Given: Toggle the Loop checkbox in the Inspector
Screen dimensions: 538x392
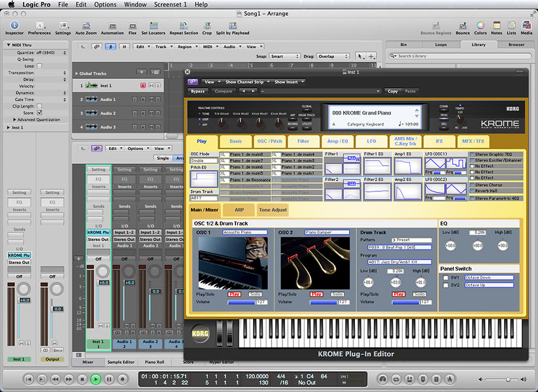Looking at the screenshot, I should point(39,66).
